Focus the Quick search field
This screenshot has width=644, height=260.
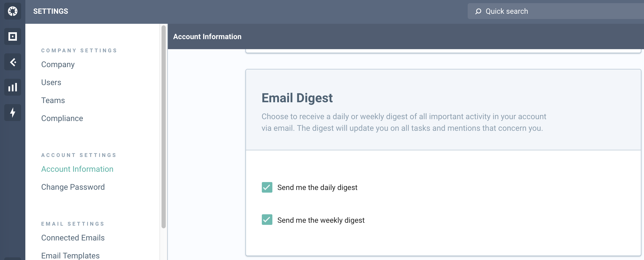[x=556, y=11]
